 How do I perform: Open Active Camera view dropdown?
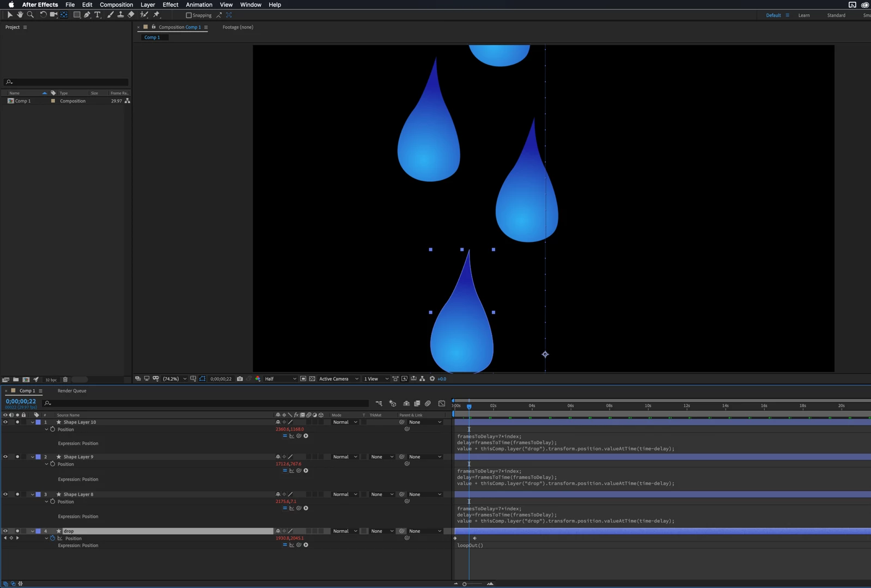click(339, 379)
